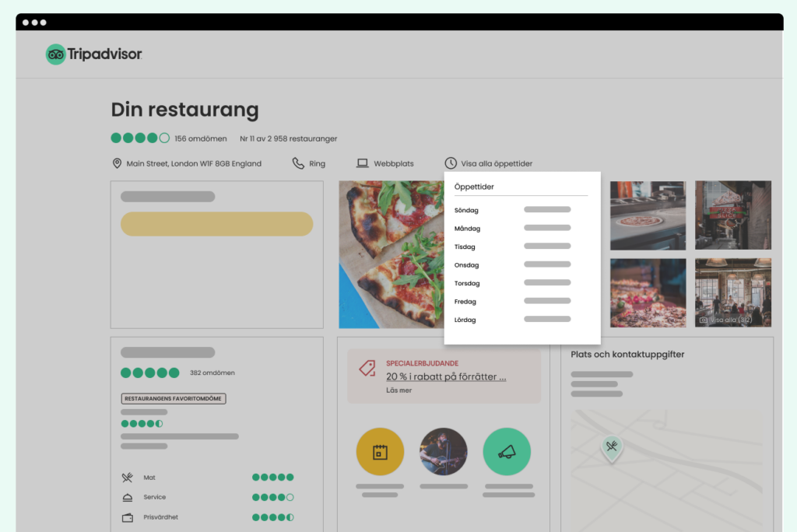Click the Lördag row in Öppettider
The width and height of the screenshot is (797, 532).
tap(512, 320)
